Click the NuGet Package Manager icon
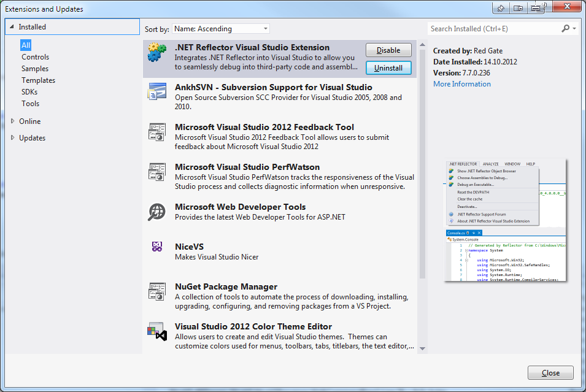 tap(157, 292)
